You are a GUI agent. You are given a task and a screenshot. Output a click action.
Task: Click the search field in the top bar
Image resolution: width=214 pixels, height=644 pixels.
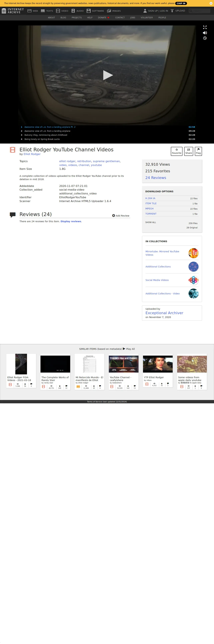(199, 11)
